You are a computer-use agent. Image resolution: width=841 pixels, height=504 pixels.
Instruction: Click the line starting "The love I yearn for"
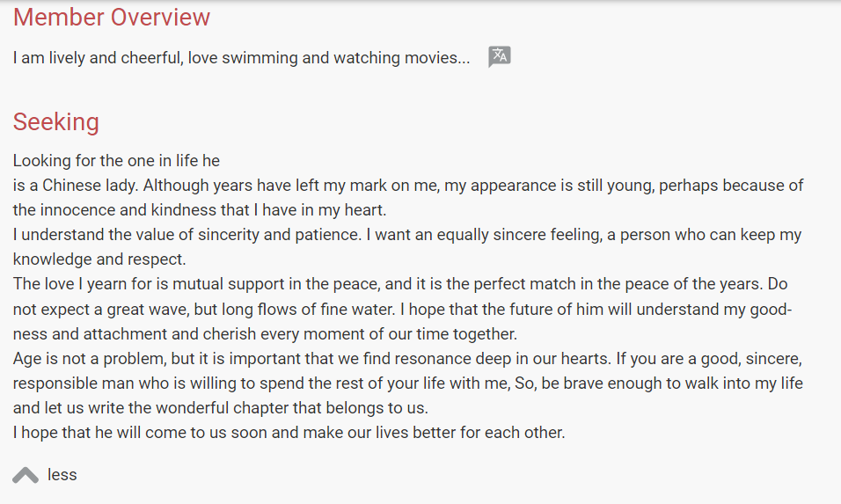400,285
